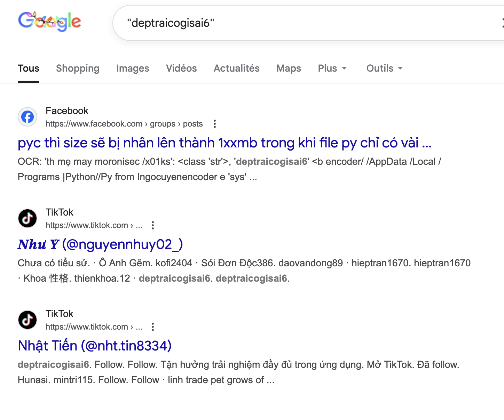Open Như Ý (@nguyennhuy02_) TikTok link

[100, 244]
